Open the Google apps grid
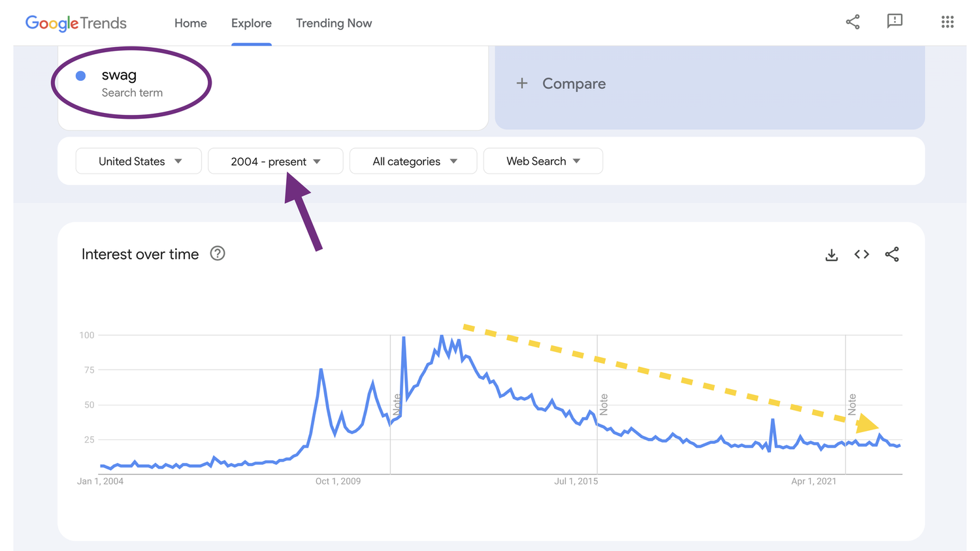Viewport: 980px width, 551px height. point(947,22)
